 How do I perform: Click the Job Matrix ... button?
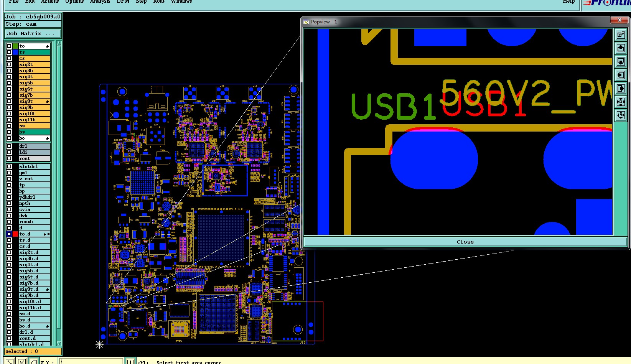click(33, 34)
